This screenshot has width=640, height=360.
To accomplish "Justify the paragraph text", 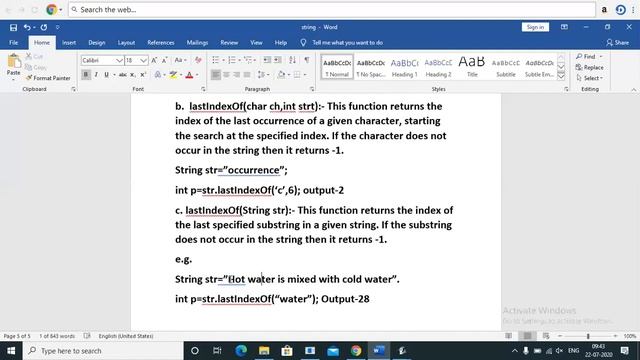I will (247, 75).
